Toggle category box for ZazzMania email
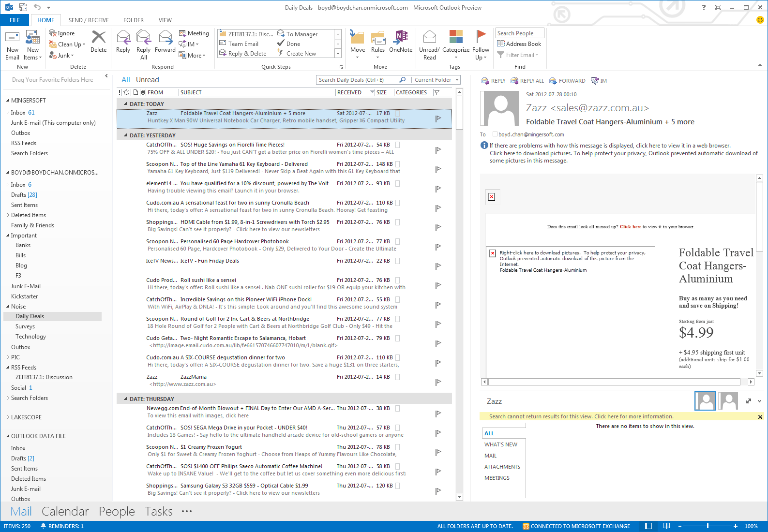This screenshot has height=532, width=768. coord(397,377)
